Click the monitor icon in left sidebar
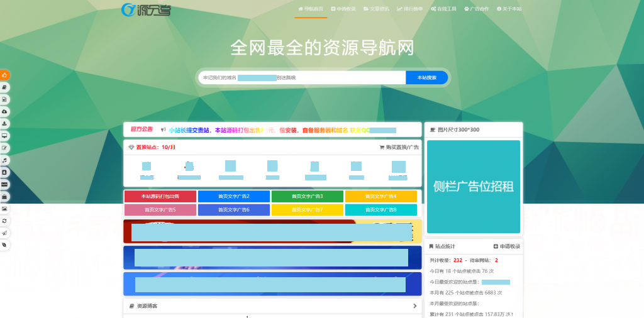The image size is (644, 318). pos(5,136)
